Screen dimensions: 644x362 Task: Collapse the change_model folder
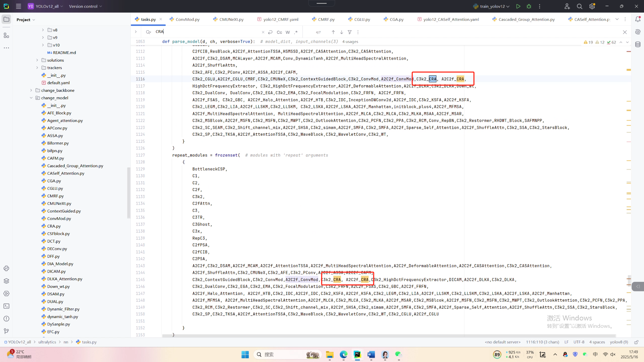pos(31,98)
